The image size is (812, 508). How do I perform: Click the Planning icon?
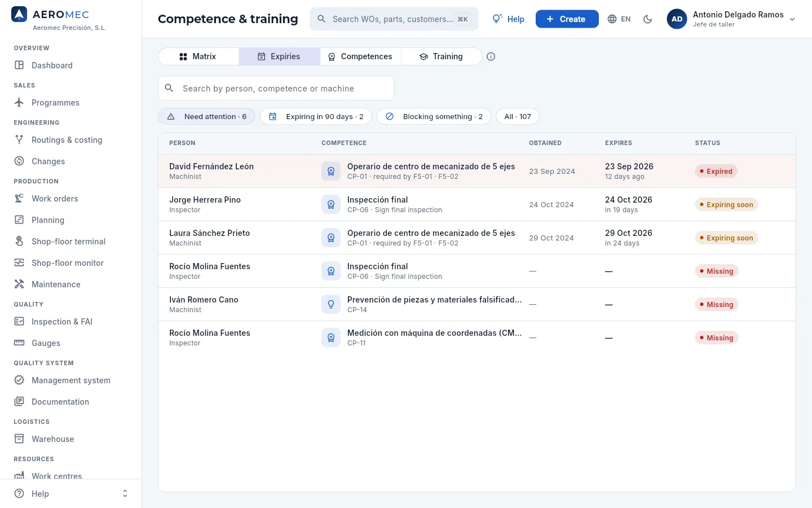coord(19,220)
